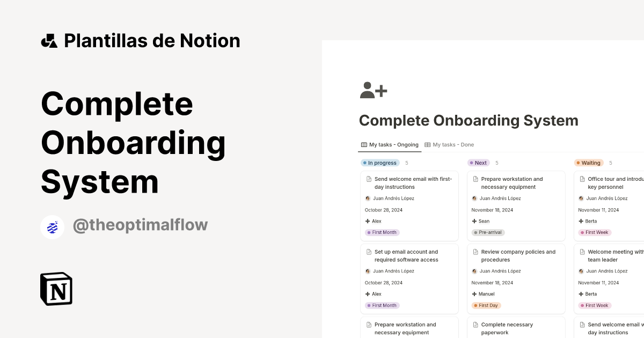The width and height of the screenshot is (644, 338).
Task: Click the In progress group label
Action: pos(380,163)
